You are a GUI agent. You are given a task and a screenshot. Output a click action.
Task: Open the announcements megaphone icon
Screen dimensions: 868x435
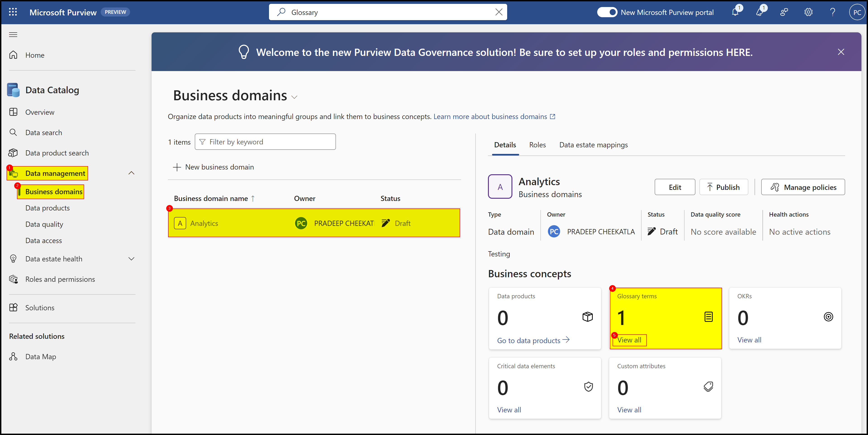pyautogui.click(x=760, y=12)
